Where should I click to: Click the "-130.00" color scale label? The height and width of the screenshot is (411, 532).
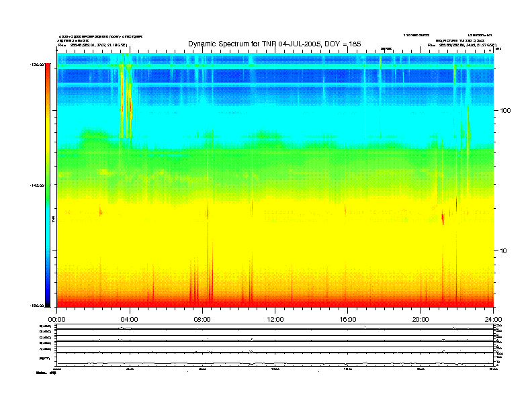coord(37,64)
